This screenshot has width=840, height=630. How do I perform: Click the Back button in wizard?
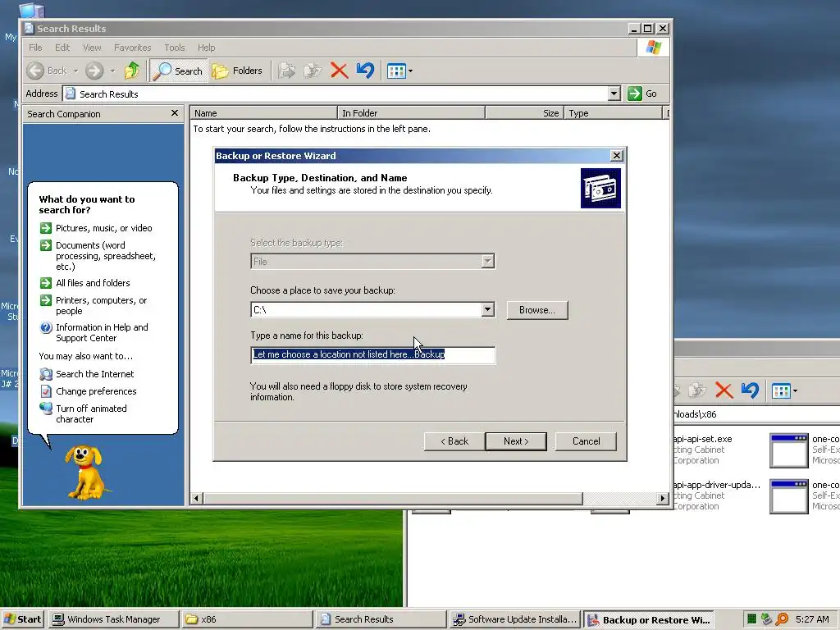tap(454, 441)
